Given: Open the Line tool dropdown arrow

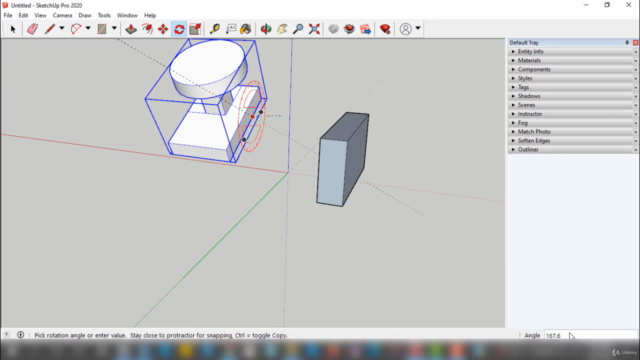Looking at the screenshot, I should click(62, 29).
